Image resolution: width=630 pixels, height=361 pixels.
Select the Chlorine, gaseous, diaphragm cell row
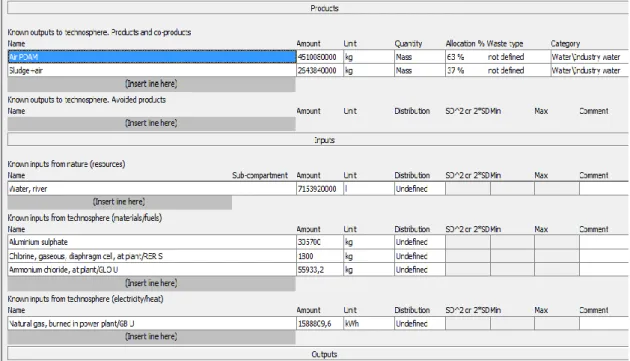point(152,256)
